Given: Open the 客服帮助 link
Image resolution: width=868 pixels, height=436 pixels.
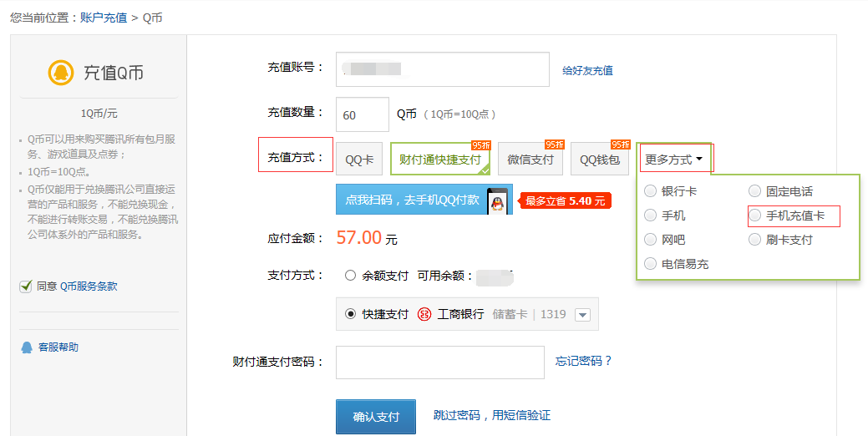Looking at the screenshot, I should click(58, 347).
